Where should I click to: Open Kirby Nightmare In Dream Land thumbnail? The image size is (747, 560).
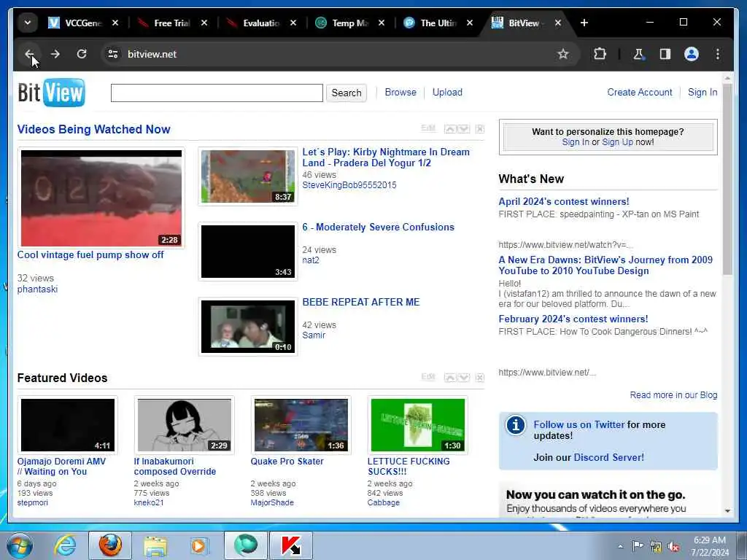[248, 176]
